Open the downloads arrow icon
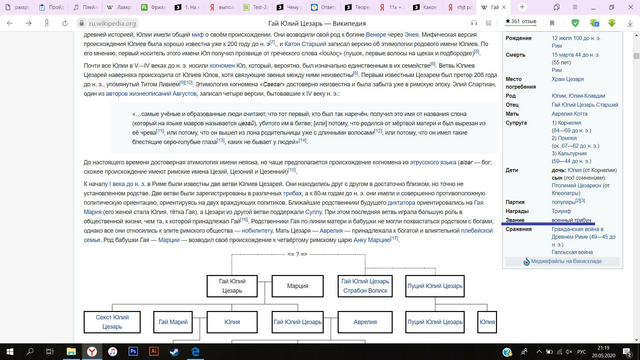640x360 pixels. coord(630,23)
